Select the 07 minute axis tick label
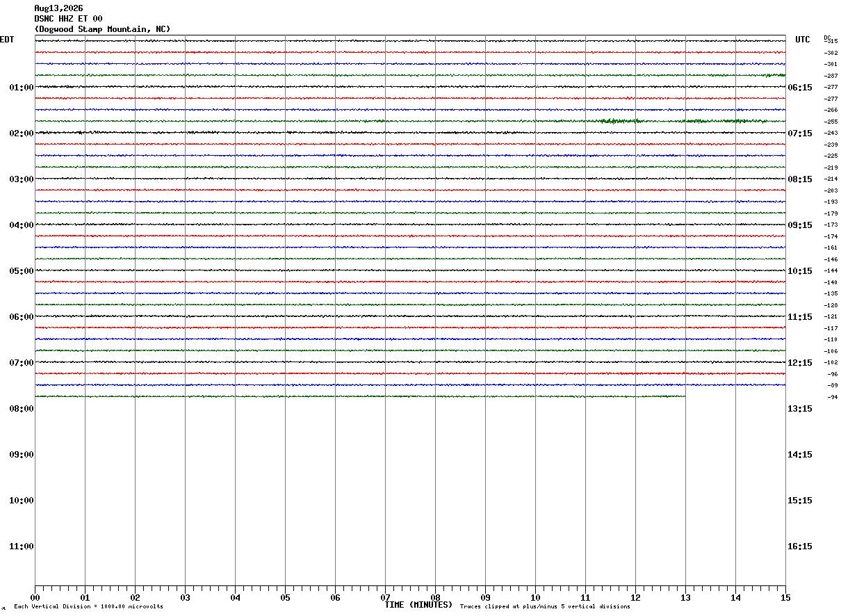Image resolution: width=841 pixels, height=616 pixels. pyautogui.click(x=385, y=597)
